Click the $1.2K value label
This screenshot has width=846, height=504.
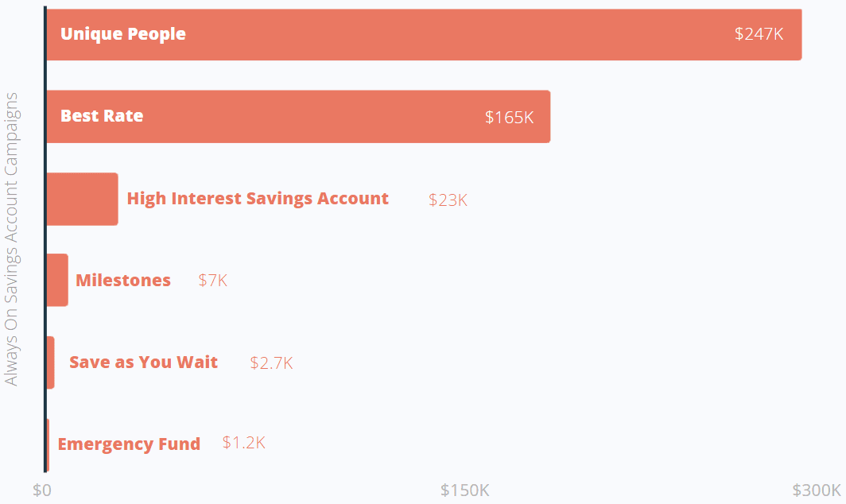tap(243, 443)
